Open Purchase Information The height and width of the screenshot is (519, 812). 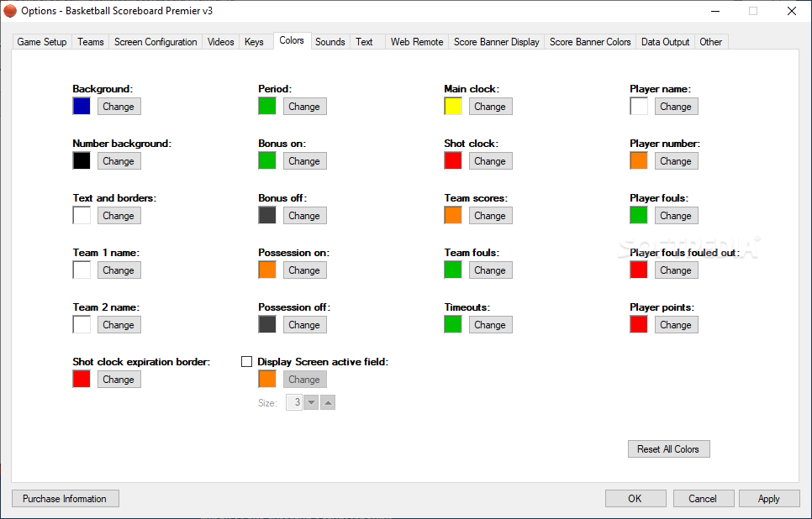pos(66,499)
